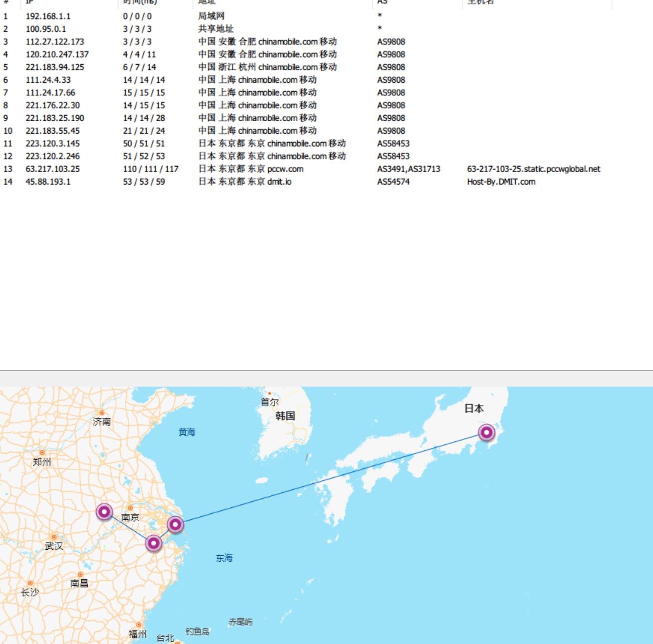The width and height of the screenshot is (653, 644).
Task: Click the 日本 country label on map
Action: pyautogui.click(x=474, y=409)
